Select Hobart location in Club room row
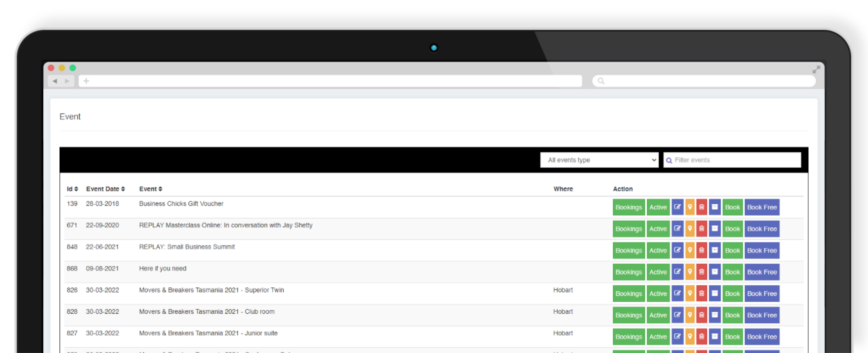This screenshot has height=353, width=868. pyautogui.click(x=563, y=311)
